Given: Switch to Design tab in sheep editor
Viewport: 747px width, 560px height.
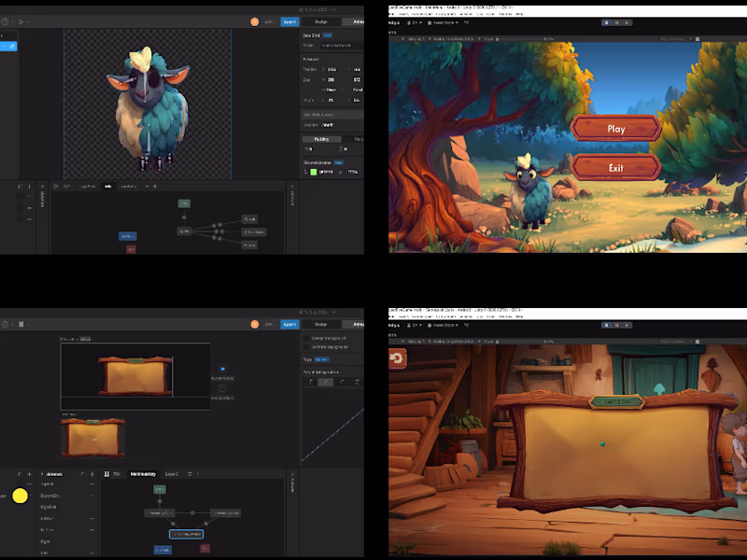Looking at the screenshot, I should 321,21.
